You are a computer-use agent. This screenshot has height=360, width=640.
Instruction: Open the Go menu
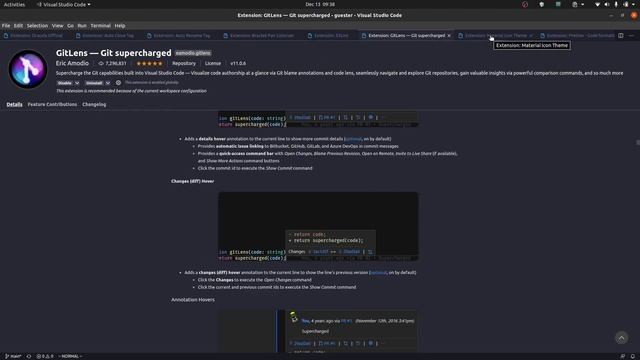70,25
